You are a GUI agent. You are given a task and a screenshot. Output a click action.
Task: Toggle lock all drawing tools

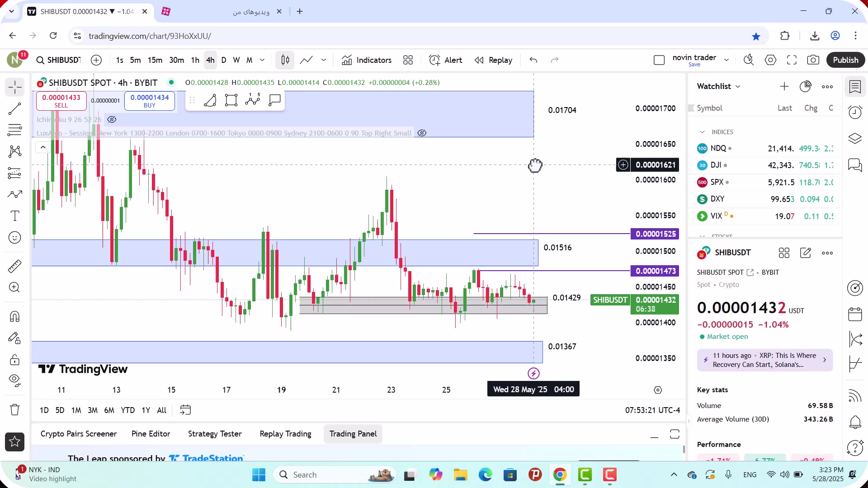pos(14,360)
